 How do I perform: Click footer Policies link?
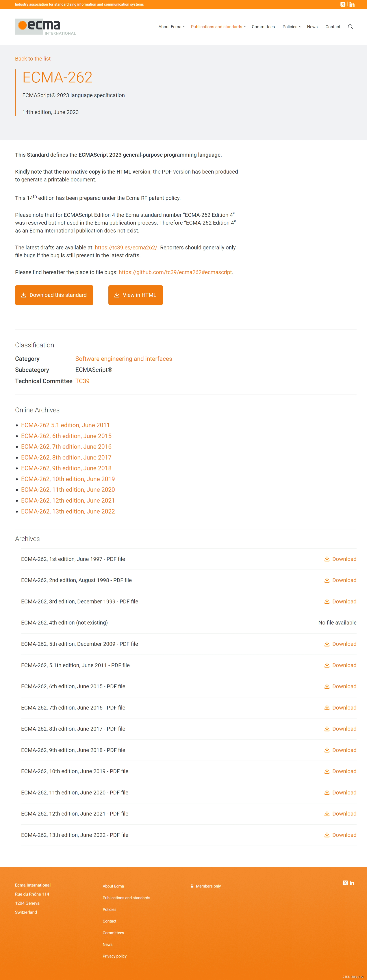(109, 910)
